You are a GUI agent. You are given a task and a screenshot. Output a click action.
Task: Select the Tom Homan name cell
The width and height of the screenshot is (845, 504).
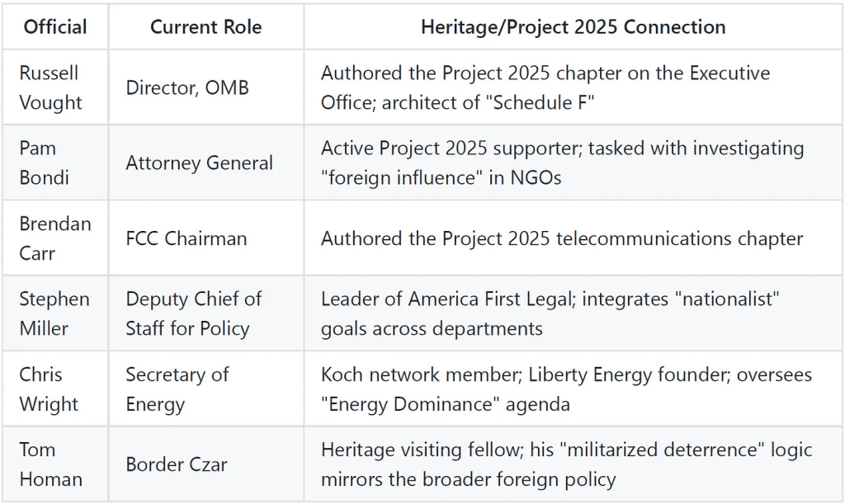(x=49, y=464)
